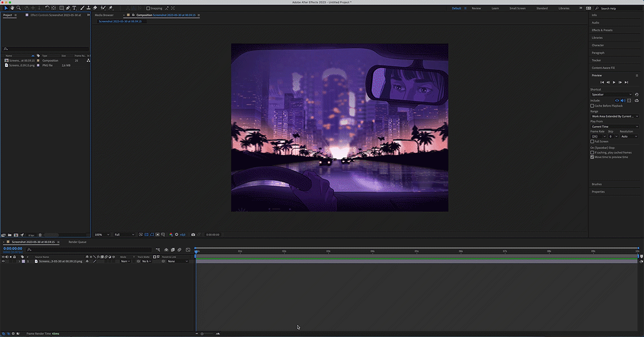Toggle include overlays icon in Preview panel

(629, 101)
